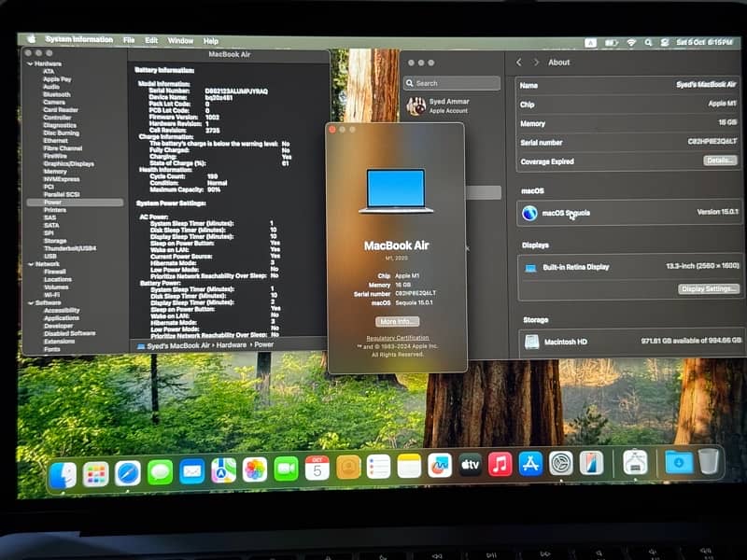Viewport: 747px width, 560px height.
Task: Open Apple TV from the Dock
Action: [x=470, y=465]
